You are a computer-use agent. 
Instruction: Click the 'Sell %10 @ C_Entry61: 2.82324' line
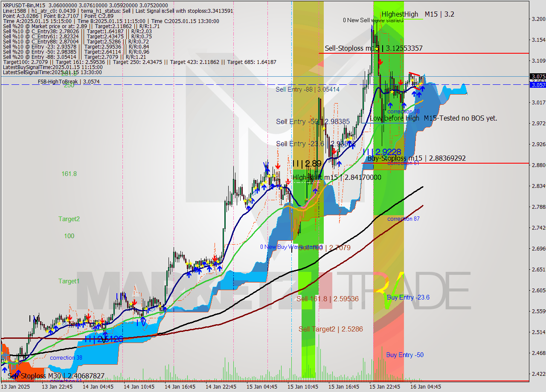77,37
